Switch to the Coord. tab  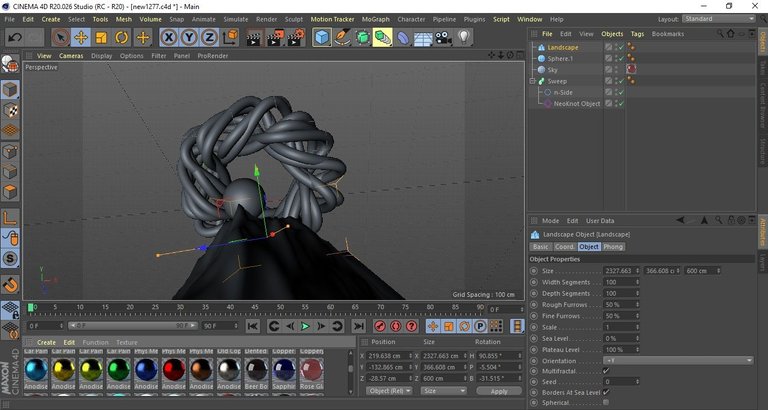point(564,247)
